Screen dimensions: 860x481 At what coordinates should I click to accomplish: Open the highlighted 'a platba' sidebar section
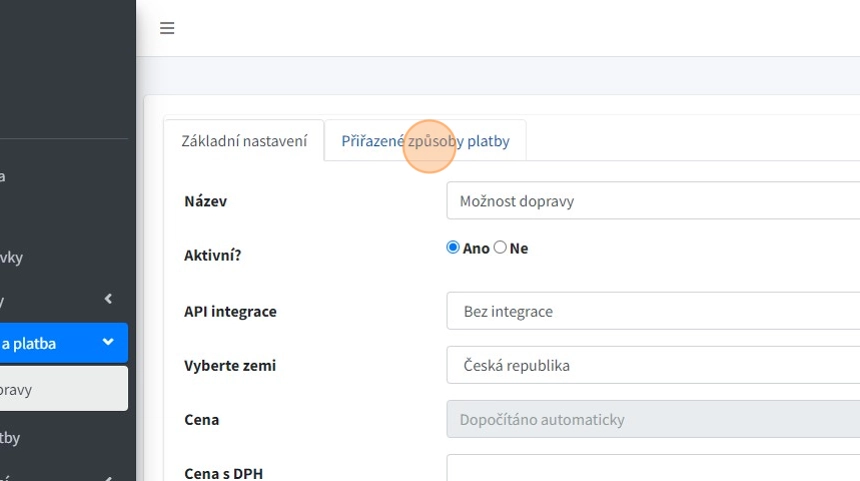[40, 343]
